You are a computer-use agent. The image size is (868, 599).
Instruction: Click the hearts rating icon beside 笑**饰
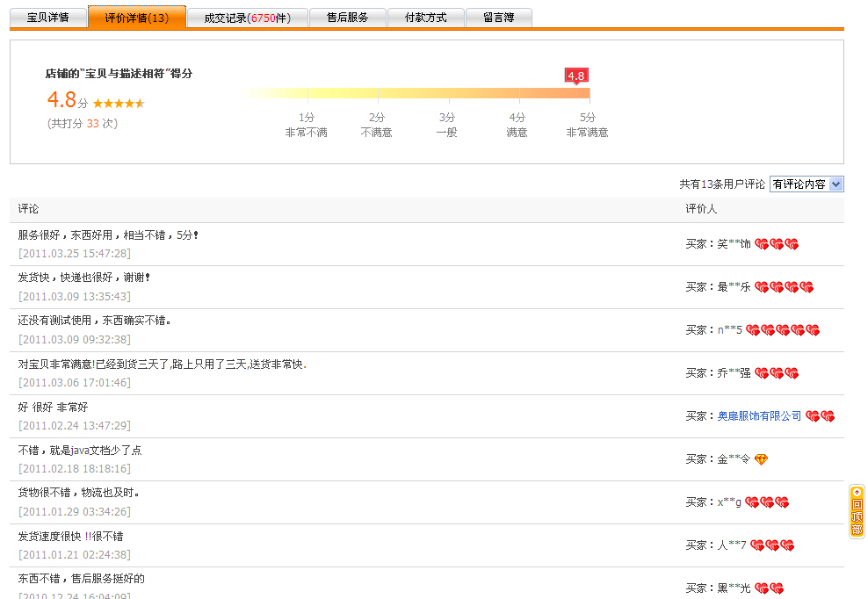777,244
